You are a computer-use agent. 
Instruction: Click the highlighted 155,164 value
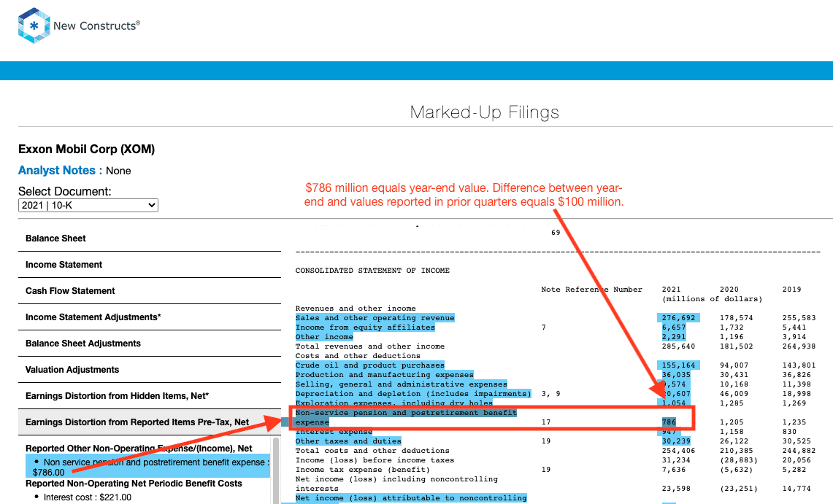pyautogui.click(x=678, y=365)
